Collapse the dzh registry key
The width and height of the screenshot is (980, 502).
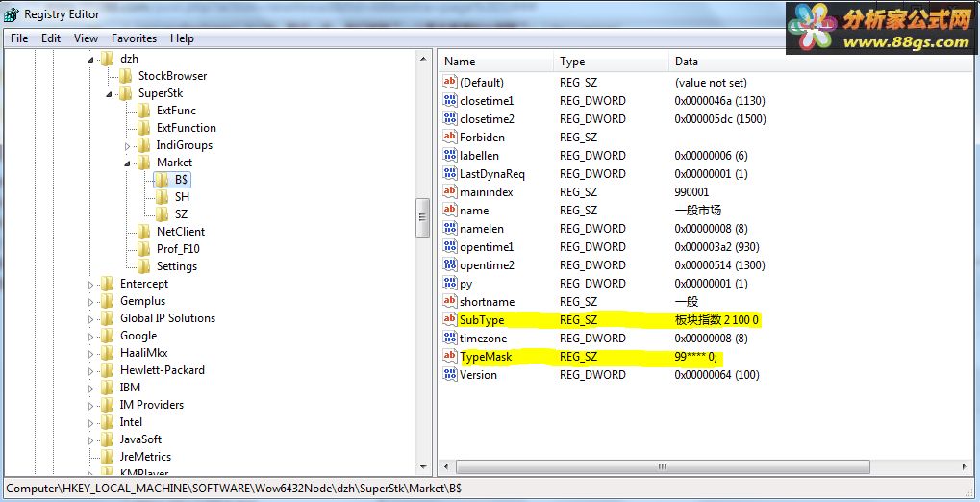coord(90,60)
